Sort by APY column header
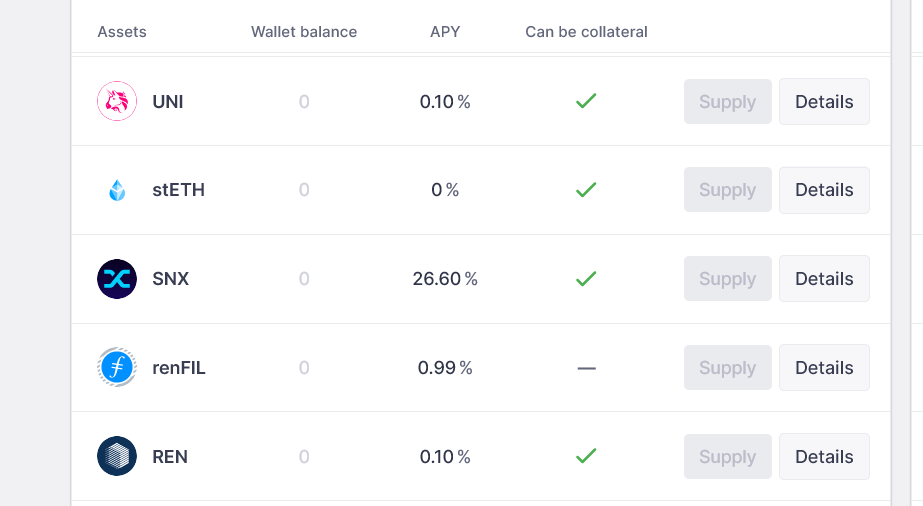The height and width of the screenshot is (506, 923). coord(445,32)
